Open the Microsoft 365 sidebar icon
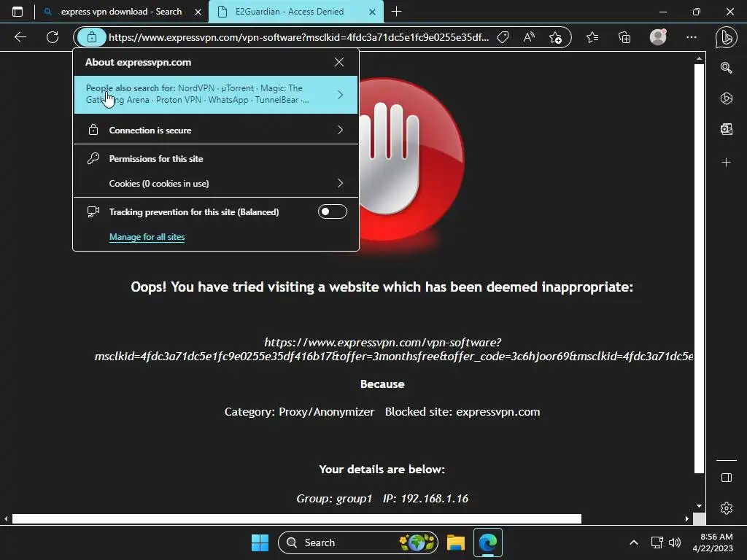Viewport: 747px width, 560px height. [726, 98]
